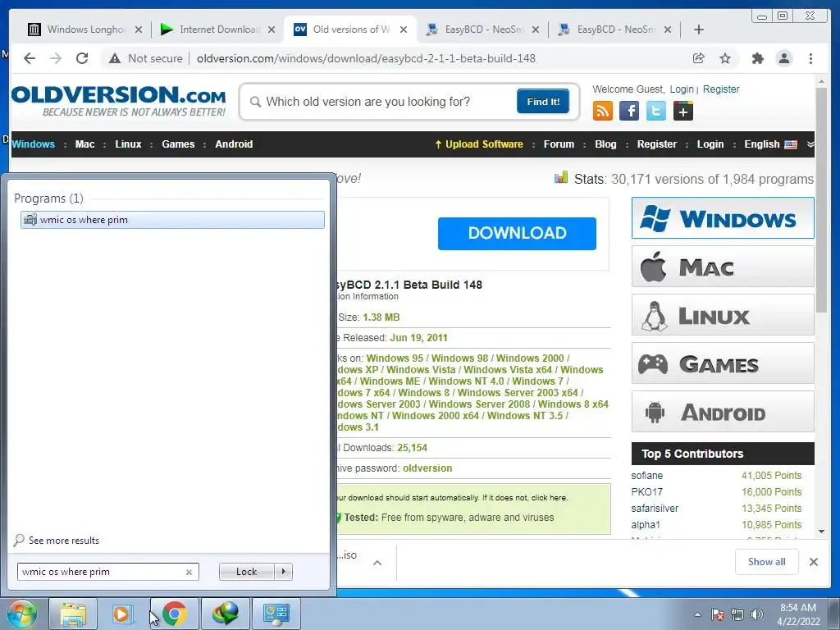The width and height of the screenshot is (840, 630).
Task: Bookmark this page with the star icon
Action: 725,58
